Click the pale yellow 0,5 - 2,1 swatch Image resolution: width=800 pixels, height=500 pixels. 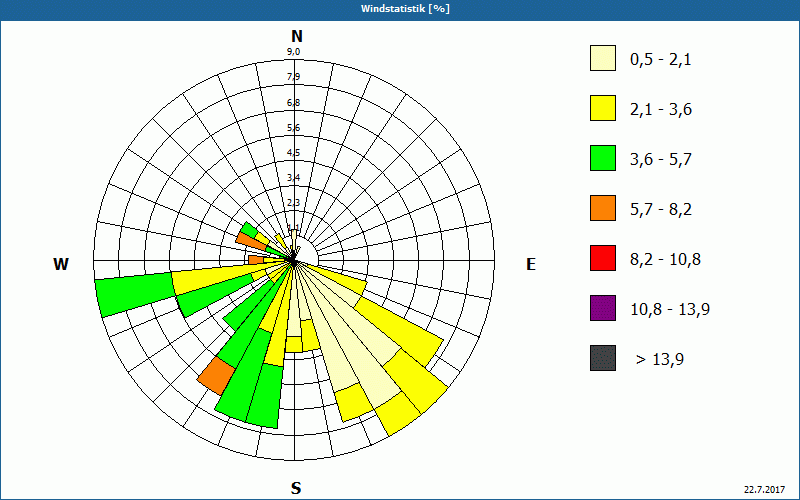click(603, 58)
